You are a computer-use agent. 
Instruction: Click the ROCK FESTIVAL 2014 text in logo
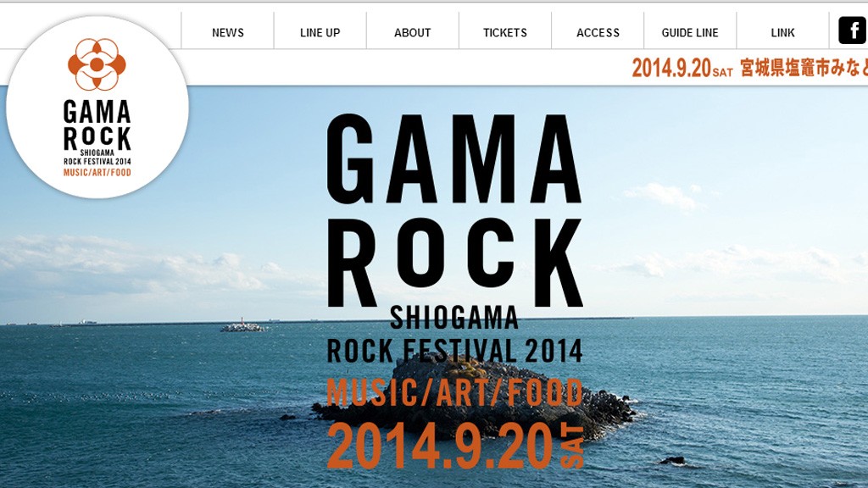pos(97,162)
